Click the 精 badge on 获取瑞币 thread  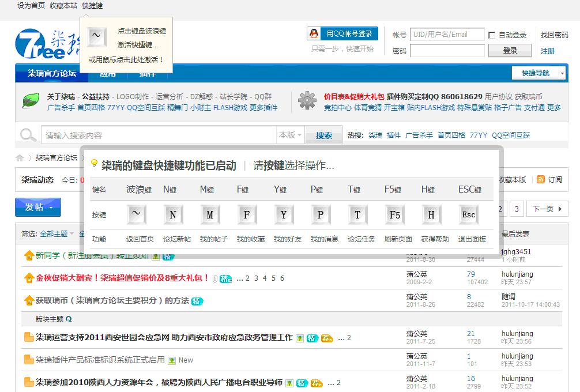(197, 301)
